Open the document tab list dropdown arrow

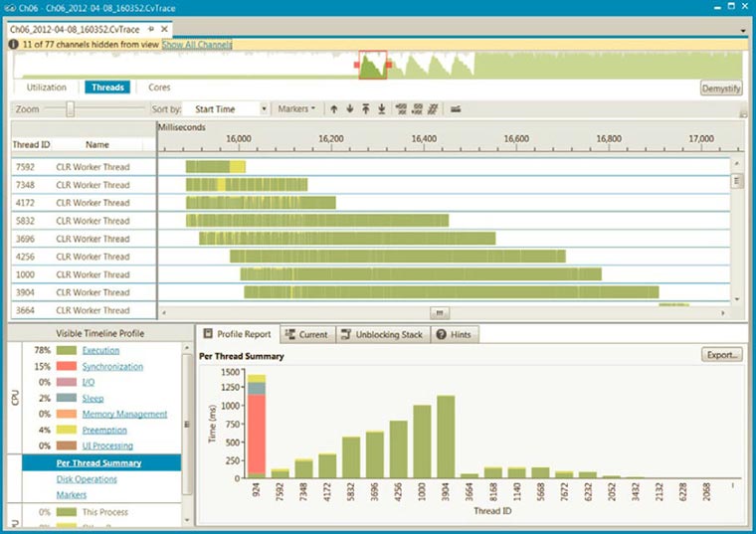[x=744, y=30]
